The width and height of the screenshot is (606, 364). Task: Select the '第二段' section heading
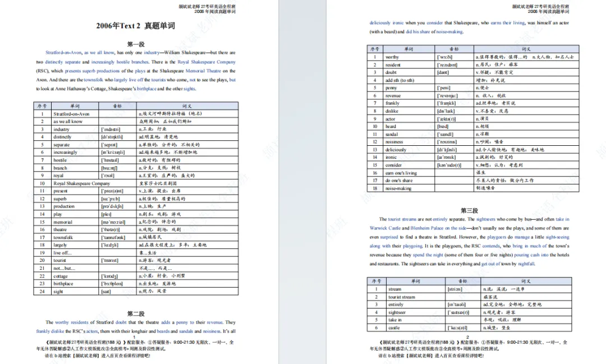click(x=136, y=314)
